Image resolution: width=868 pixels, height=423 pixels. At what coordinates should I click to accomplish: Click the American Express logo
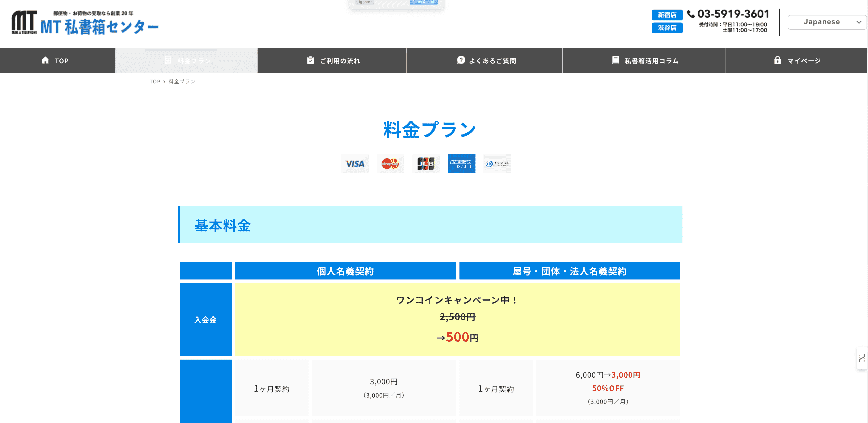click(x=461, y=164)
